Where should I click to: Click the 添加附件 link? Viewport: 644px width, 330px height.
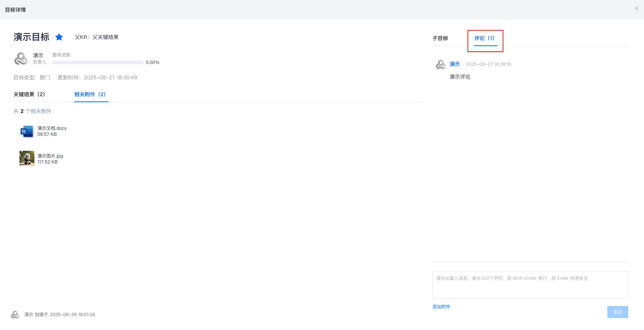coord(441,306)
